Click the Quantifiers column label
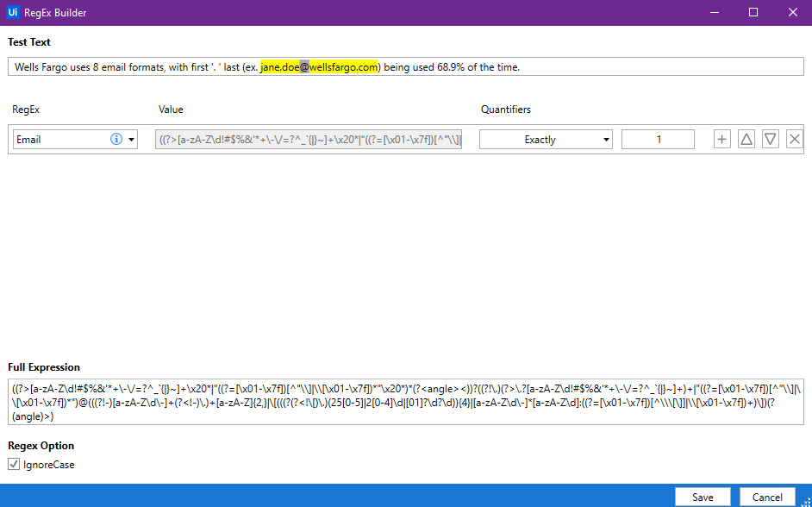 pos(506,110)
